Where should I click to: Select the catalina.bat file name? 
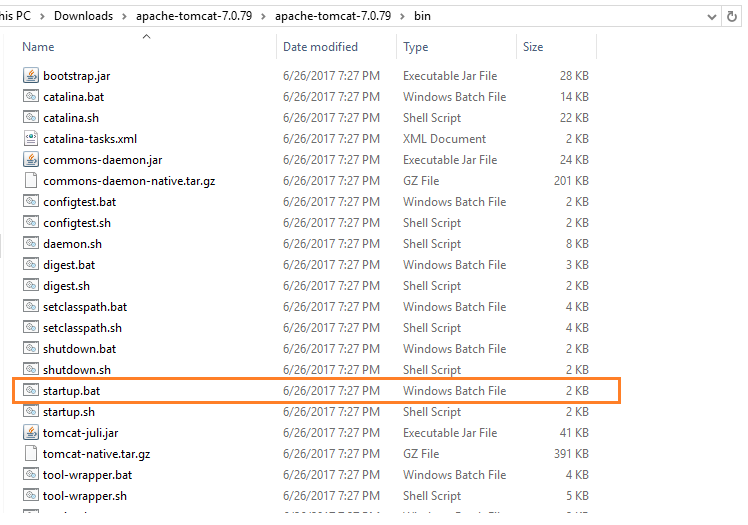[x=73, y=97]
